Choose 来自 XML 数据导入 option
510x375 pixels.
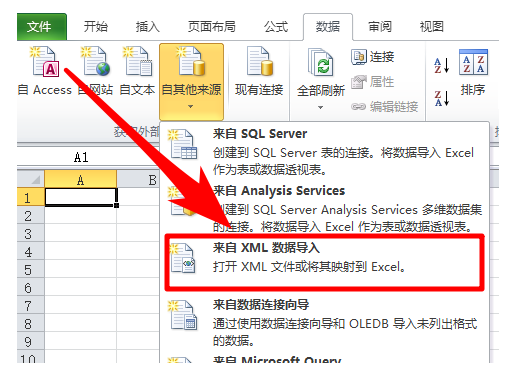pyautogui.click(x=325, y=262)
